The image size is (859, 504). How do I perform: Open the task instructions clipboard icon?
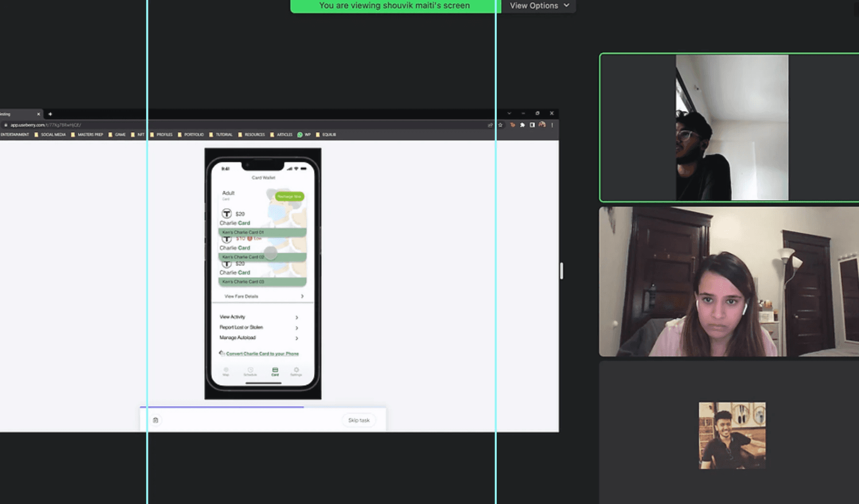point(156,420)
